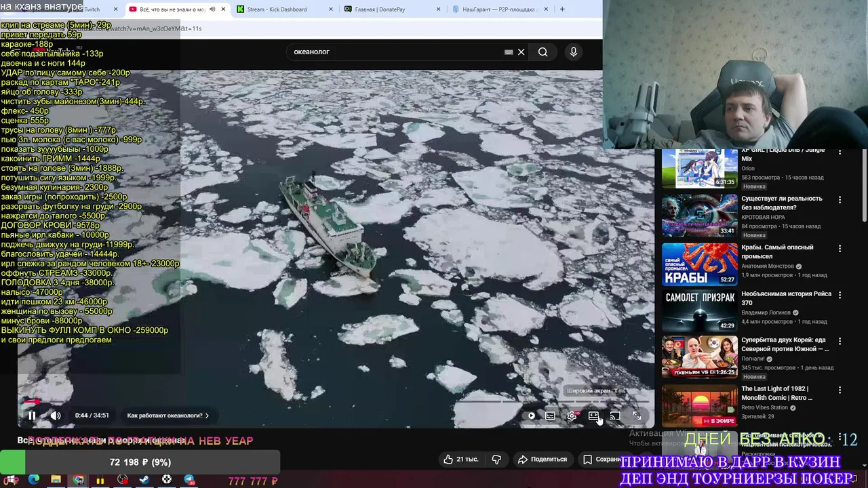Start voice search with microphone
This screenshot has height=488, width=868.
(x=574, y=52)
